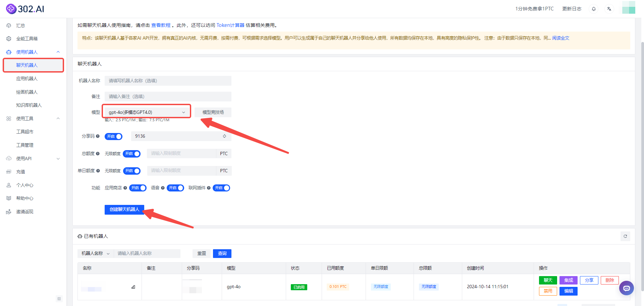Click the 个人中心 person icon
This screenshot has height=306, width=644.
tap(9, 185)
